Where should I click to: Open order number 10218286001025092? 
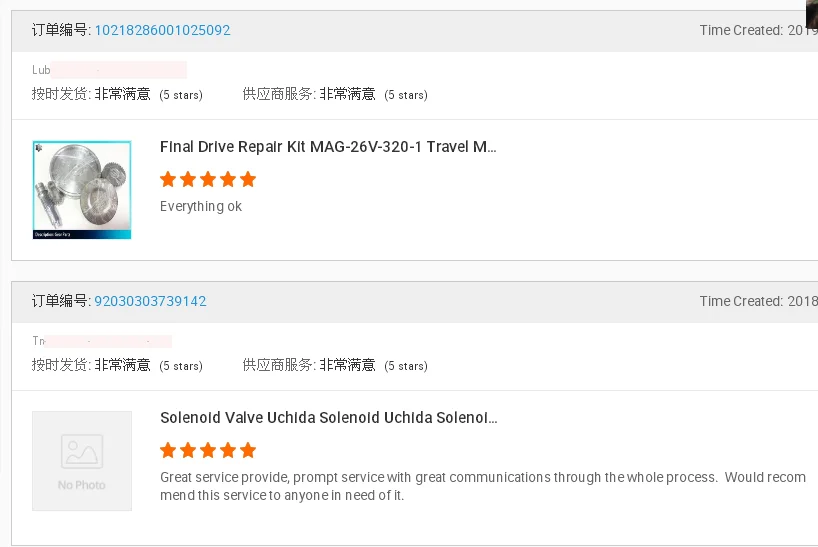(x=162, y=30)
